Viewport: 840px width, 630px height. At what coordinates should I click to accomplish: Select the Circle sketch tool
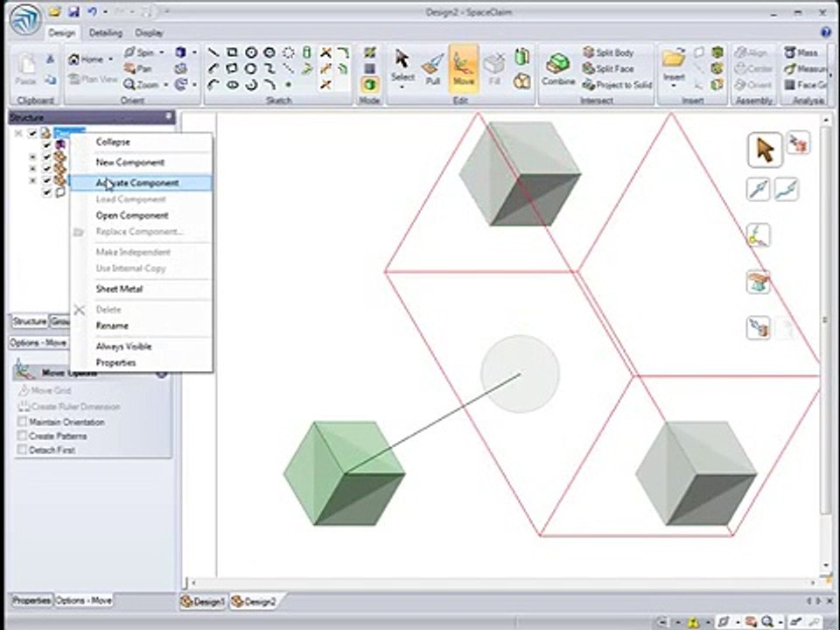coord(251,52)
